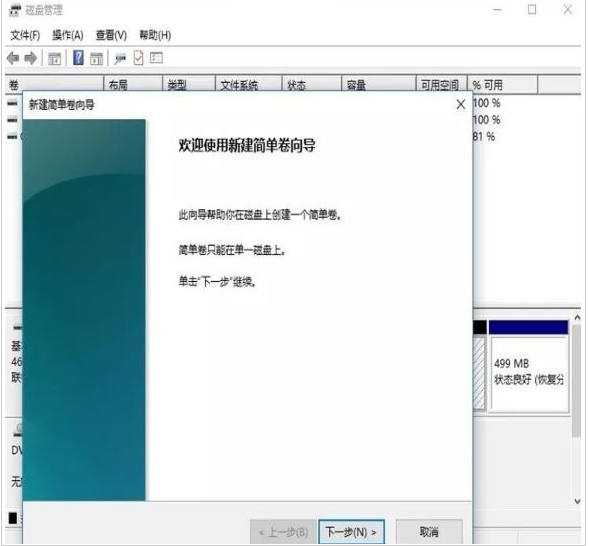Click the 下一步(N) button
Viewport: 589px width, 546px height.
351,532
